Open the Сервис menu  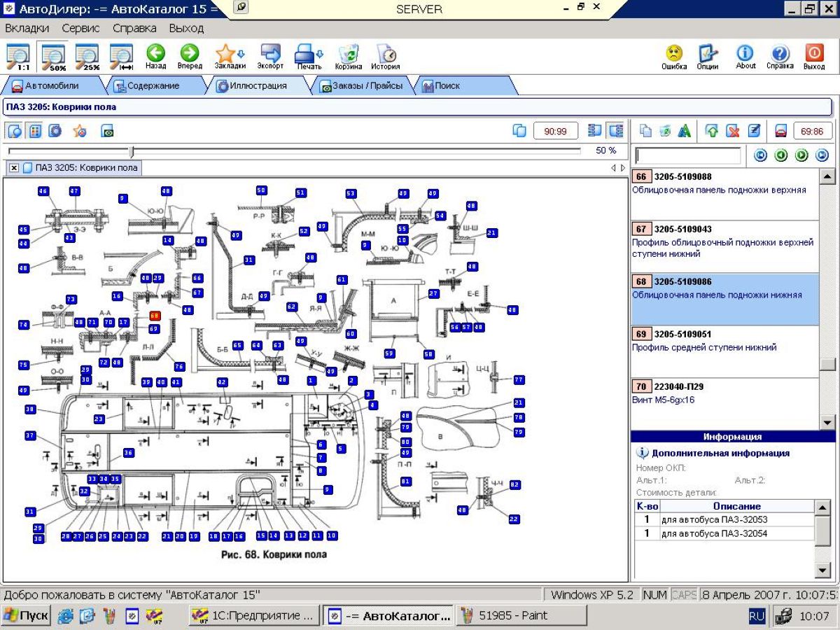point(80,29)
